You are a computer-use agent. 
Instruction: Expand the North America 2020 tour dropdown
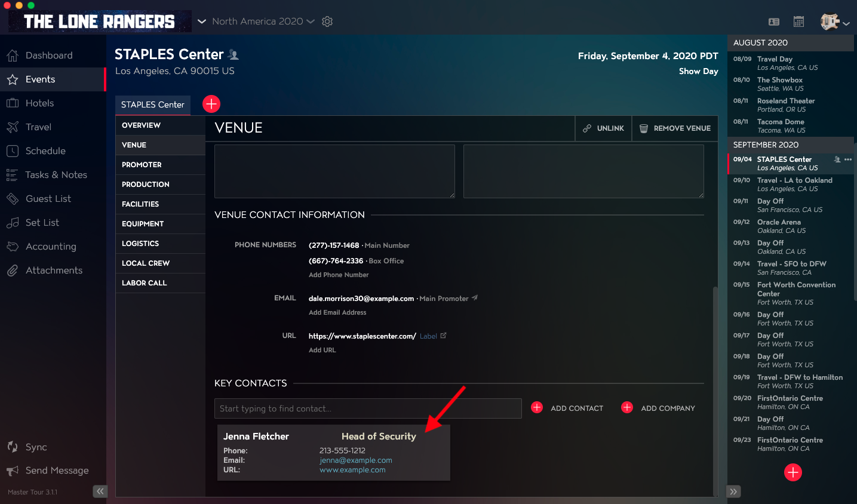click(311, 21)
